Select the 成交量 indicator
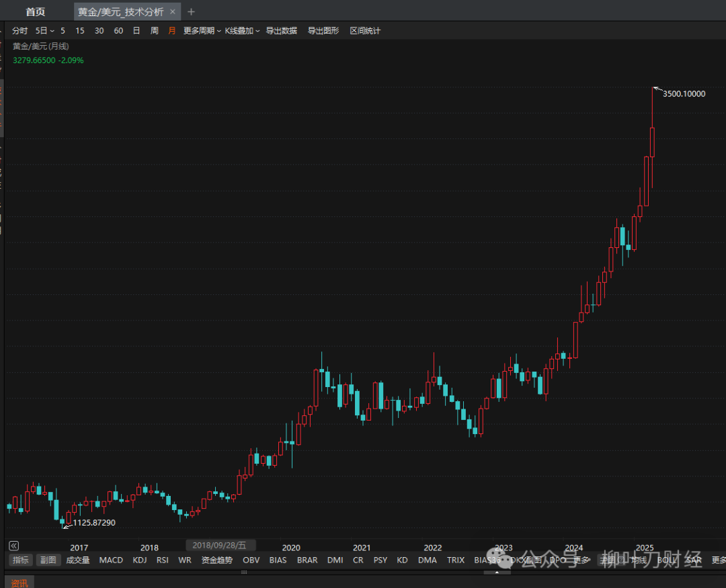 (78, 560)
